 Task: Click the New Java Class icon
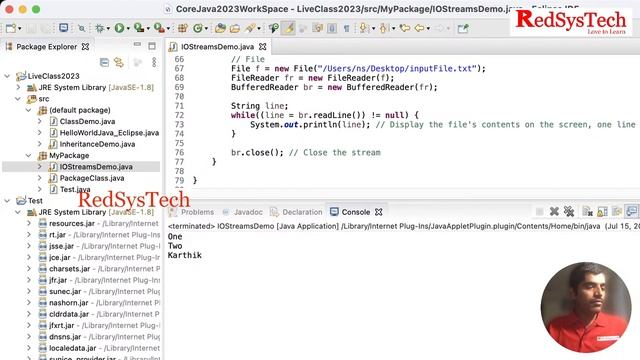198,28
